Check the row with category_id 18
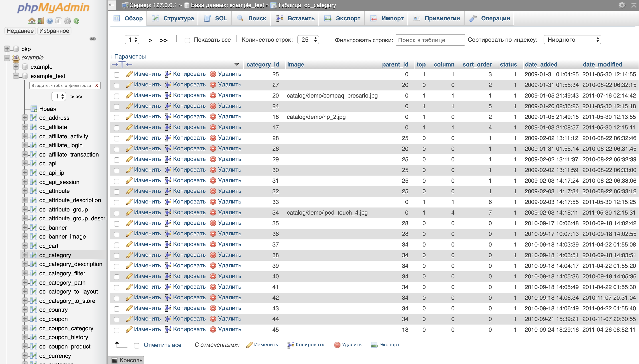Viewport: 639px width, 364px height. click(116, 117)
